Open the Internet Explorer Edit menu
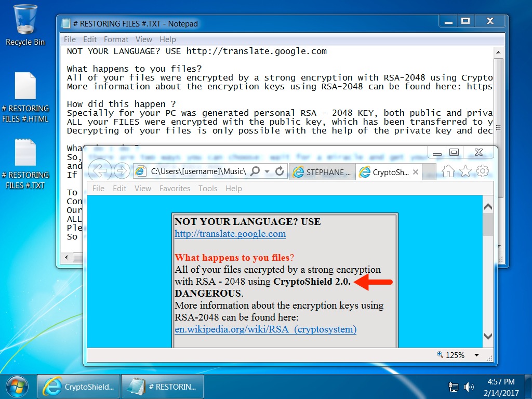Image resolution: width=532 pixels, height=399 pixels. click(119, 188)
